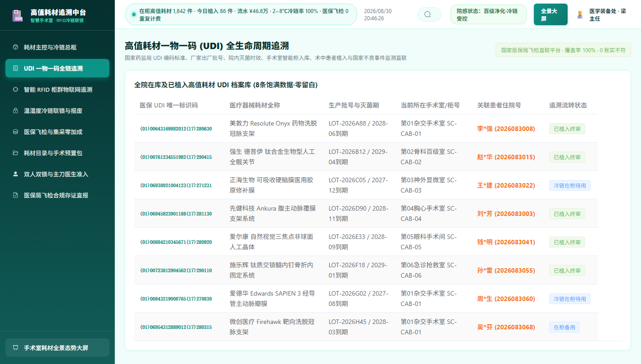Click 院感状态 百级净化 status pill
641x364 pixels.
click(x=488, y=14)
